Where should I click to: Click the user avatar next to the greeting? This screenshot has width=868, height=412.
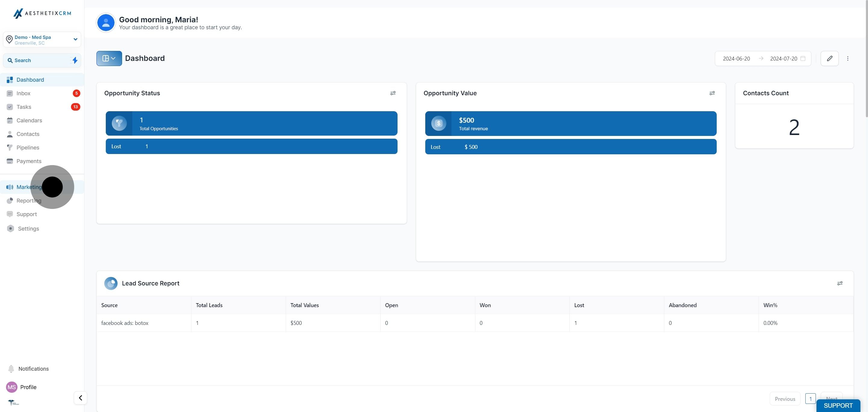pos(106,23)
